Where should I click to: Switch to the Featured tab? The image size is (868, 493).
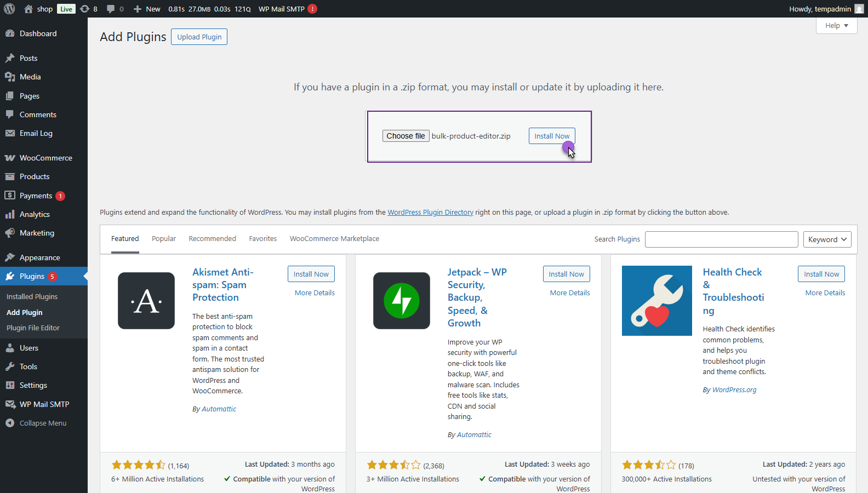125,239
